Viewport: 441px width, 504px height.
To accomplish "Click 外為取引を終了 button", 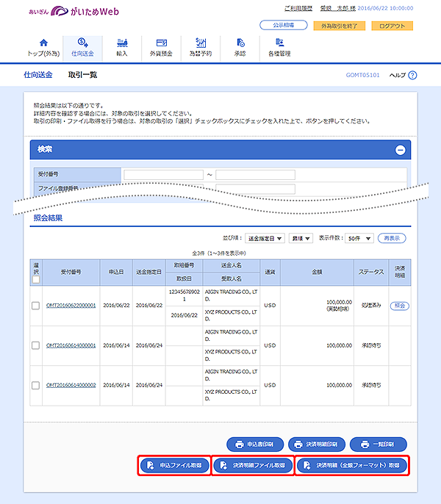I will [340, 26].
